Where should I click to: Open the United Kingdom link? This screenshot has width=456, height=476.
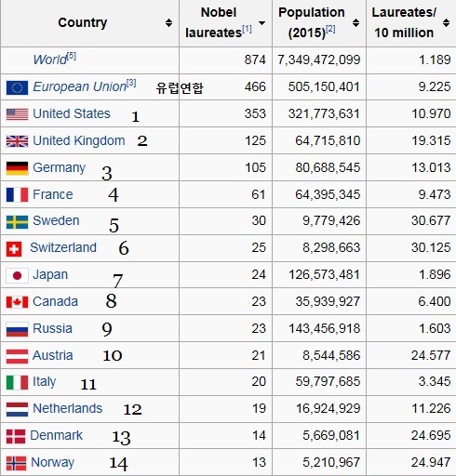[79, 140]
